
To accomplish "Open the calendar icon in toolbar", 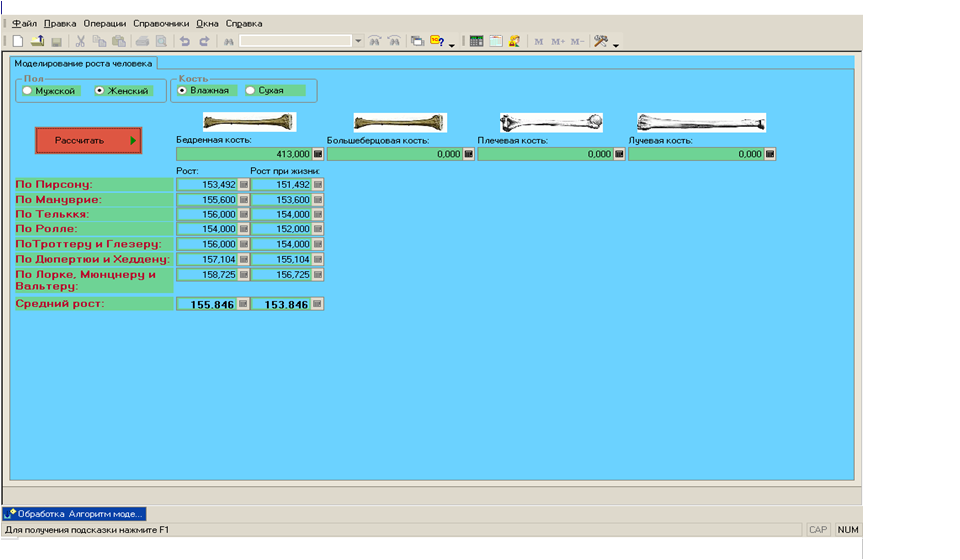I will click(x=495, y=41).
